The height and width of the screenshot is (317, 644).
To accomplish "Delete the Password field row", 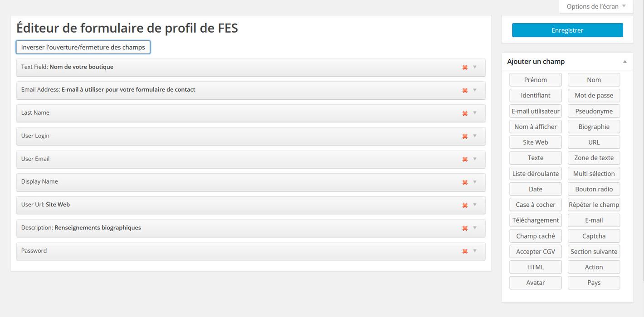I will [x=465, y=251].
